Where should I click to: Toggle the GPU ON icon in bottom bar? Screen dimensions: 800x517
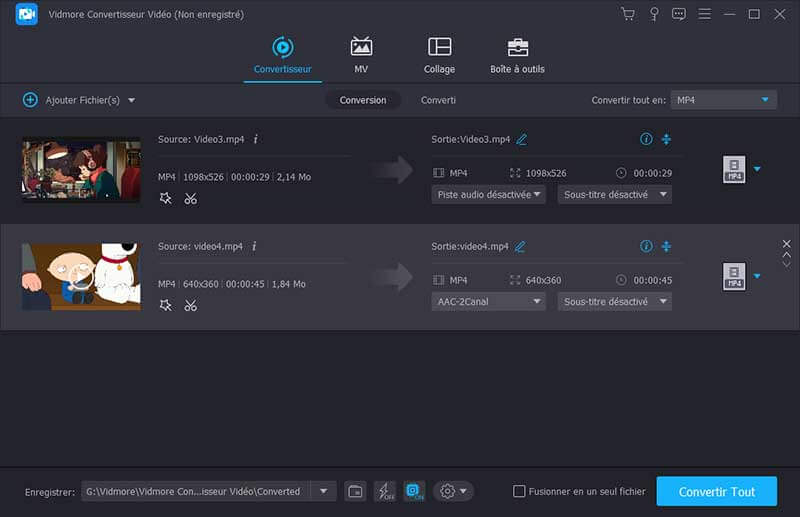click(414, 491)
